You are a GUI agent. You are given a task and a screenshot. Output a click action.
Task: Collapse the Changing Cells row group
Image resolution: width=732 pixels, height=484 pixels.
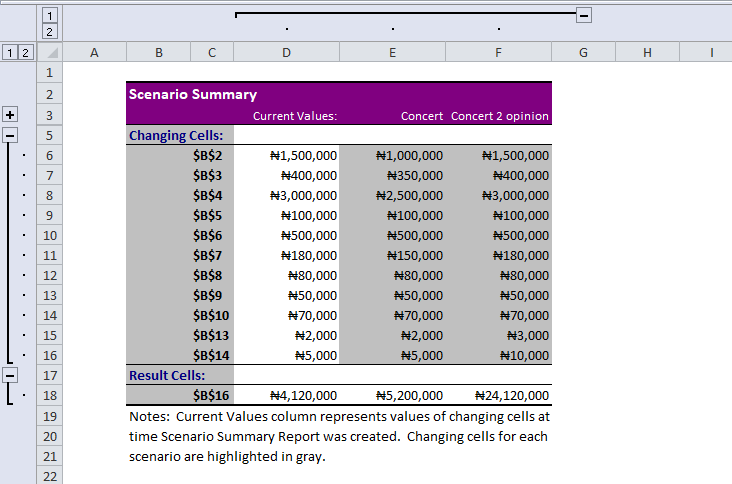(x=10, y=135)
